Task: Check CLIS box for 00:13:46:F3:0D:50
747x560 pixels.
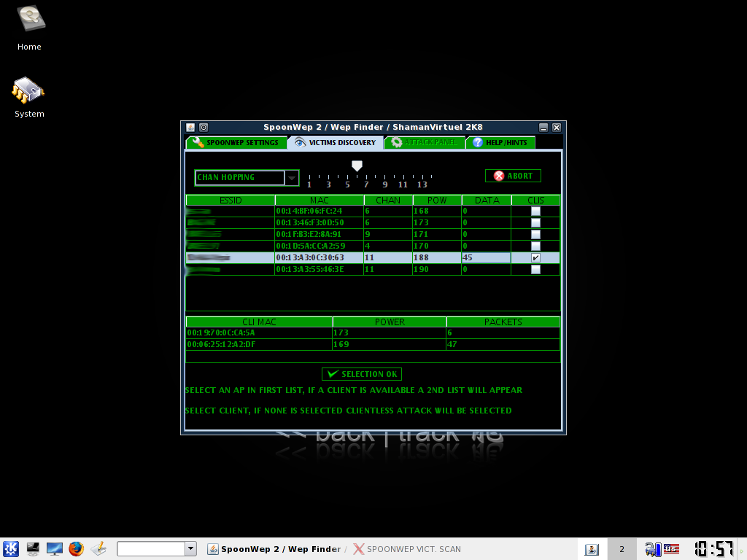Action: click(535, 222)
